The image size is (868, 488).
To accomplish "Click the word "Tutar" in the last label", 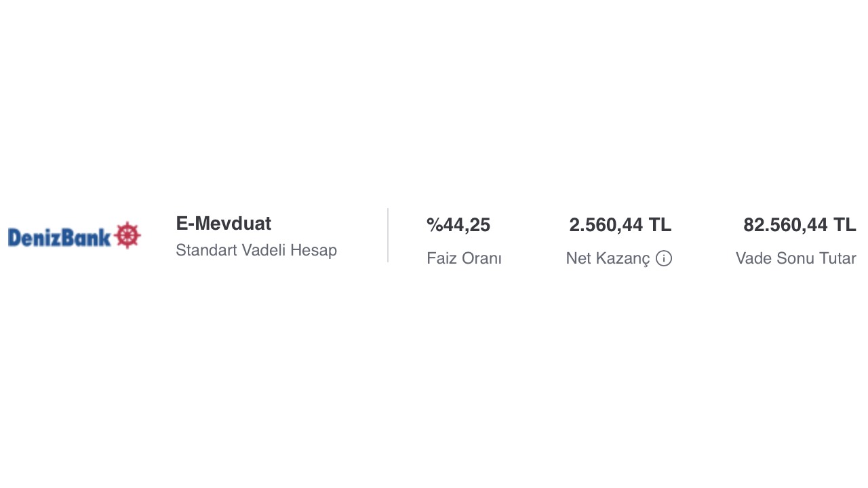I will click(x=837, y=258).
